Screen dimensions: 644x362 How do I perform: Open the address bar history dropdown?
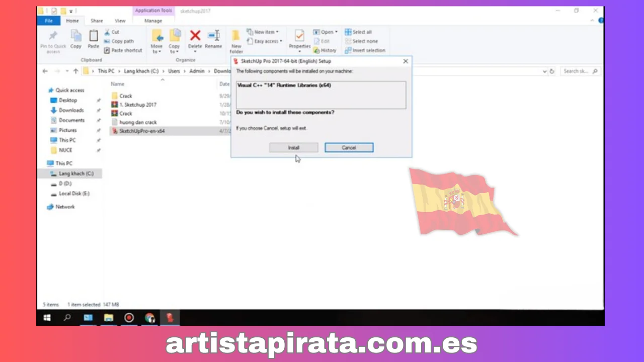(544, 71)
